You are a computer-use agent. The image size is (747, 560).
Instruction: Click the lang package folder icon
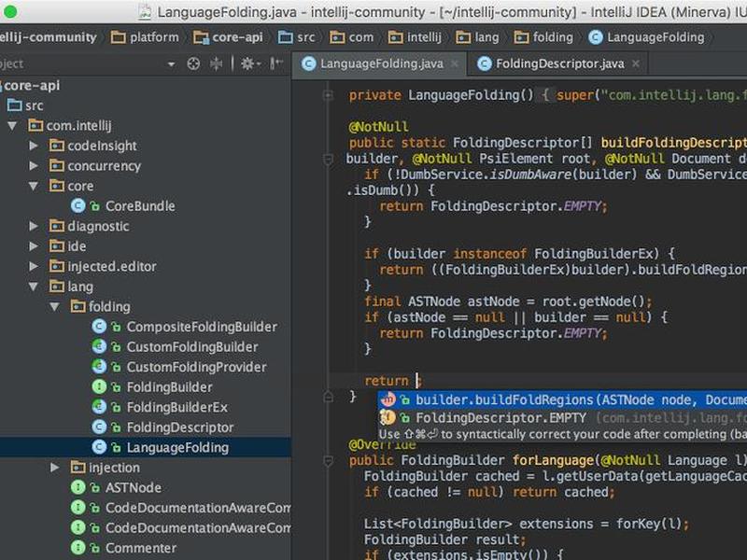click(57, 287)
